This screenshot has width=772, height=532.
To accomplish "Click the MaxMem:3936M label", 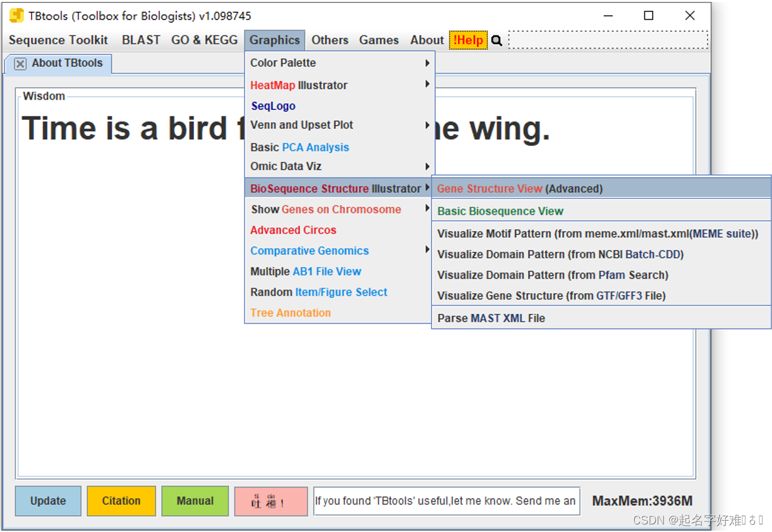I will [642, 501].
